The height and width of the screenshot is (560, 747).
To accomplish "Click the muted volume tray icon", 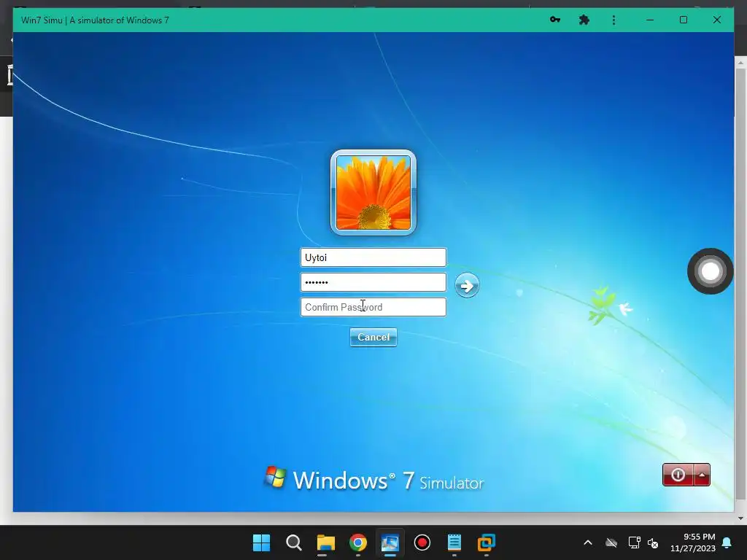I will point(653,542).
